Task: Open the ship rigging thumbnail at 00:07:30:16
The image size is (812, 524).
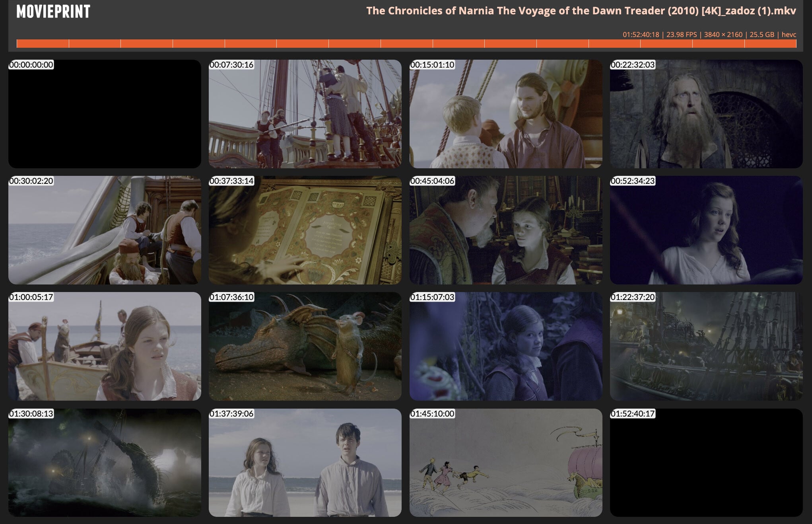Action: tap(305, 114)
